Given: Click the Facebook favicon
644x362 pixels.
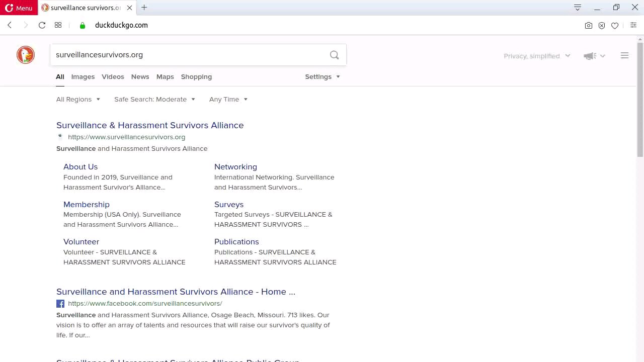Looking at the screenshot, I should click(60, 304).
